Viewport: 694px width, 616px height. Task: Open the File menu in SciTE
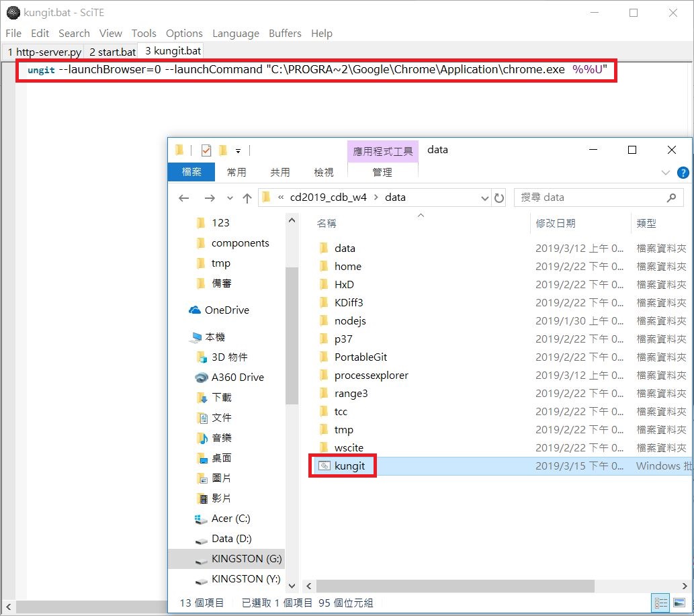[x=13, y=33]
